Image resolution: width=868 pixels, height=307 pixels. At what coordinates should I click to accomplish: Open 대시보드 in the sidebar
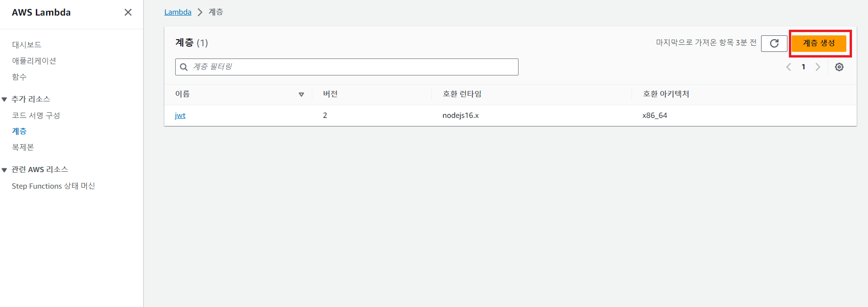click(27, 45)
